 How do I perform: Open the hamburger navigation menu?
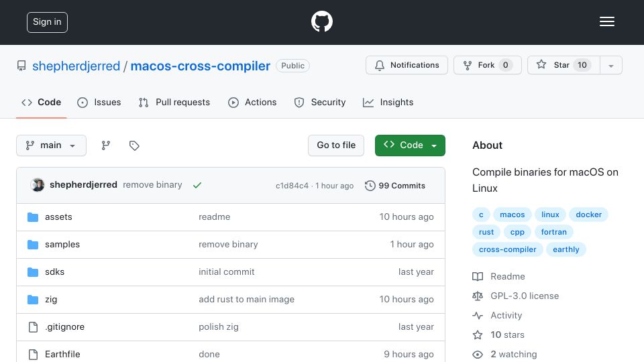tap(606, 21)
